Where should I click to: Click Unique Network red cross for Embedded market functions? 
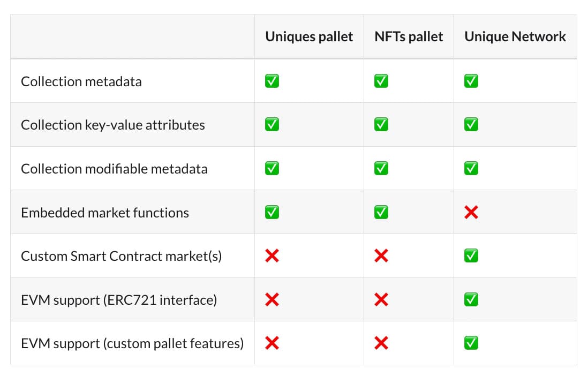coord(471,213)
